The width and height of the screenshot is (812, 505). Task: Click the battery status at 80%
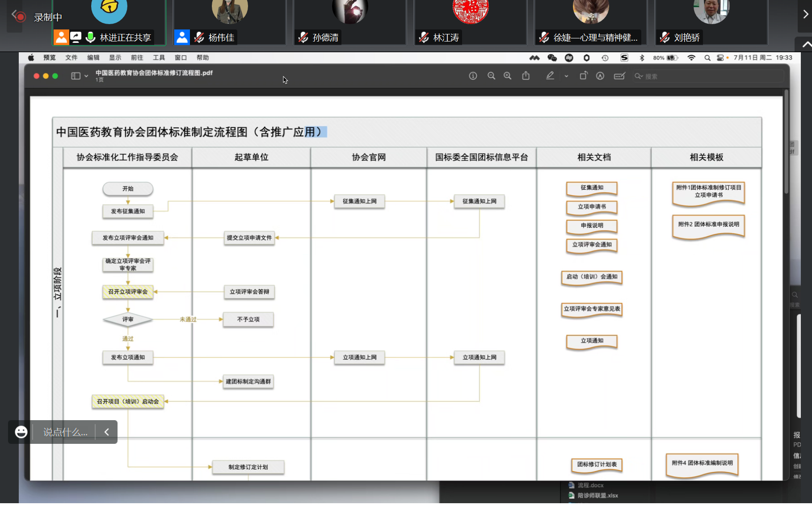click(x=665, y=58)
